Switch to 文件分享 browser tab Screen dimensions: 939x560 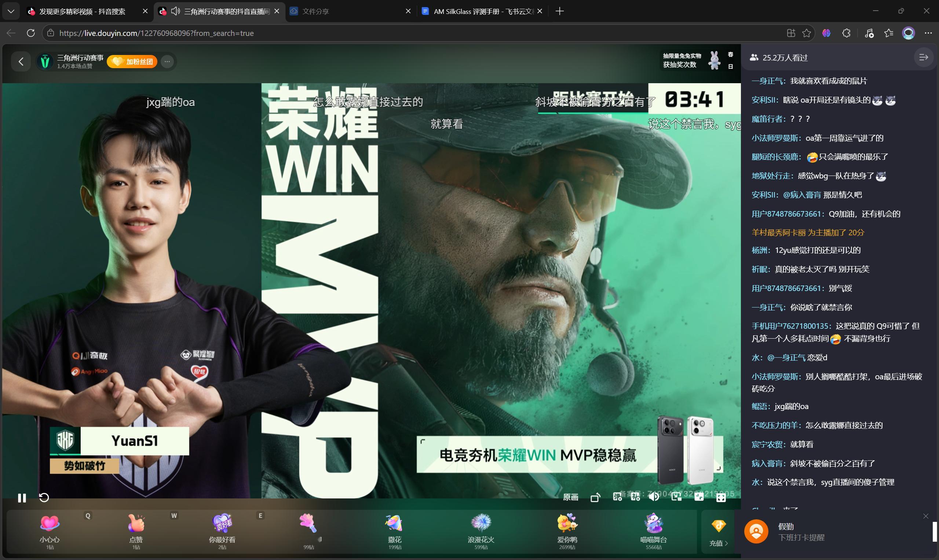coord(315,11)
